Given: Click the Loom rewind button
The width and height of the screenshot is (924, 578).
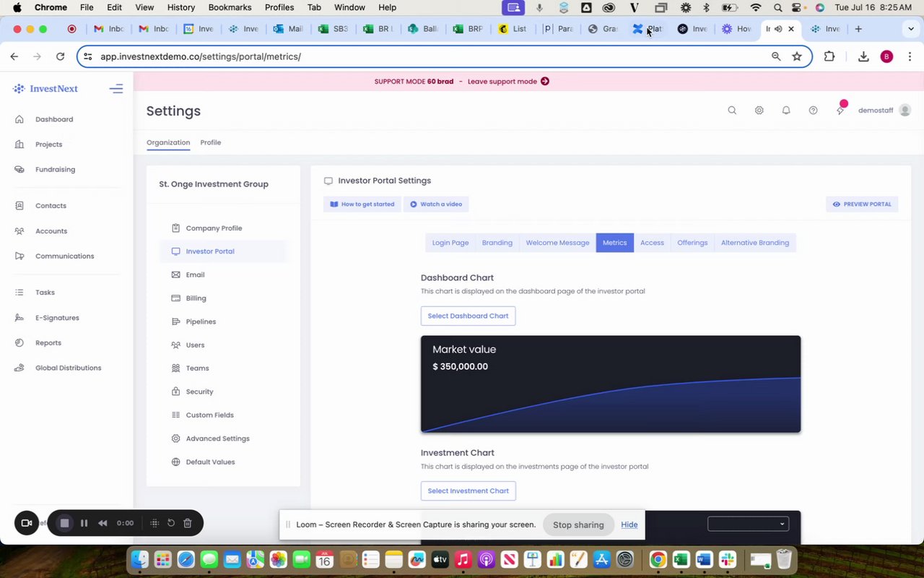Looking at the screenshot, I should click(103, 523).
